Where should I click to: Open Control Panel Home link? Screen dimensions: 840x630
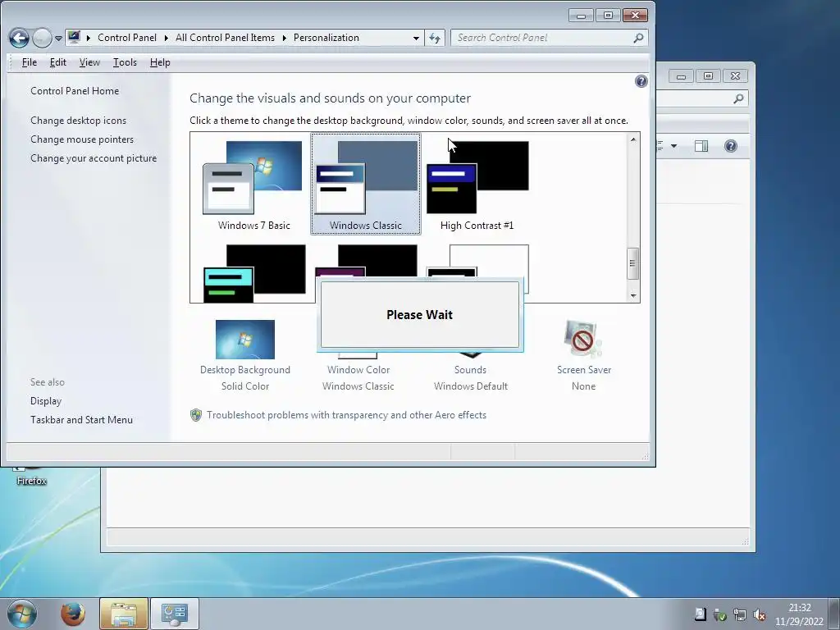[x=75, y=91]
